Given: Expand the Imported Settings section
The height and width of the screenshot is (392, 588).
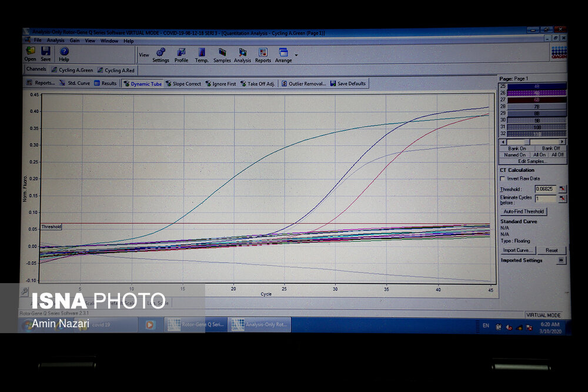Looking at the screenshot, I should point(561,260).
